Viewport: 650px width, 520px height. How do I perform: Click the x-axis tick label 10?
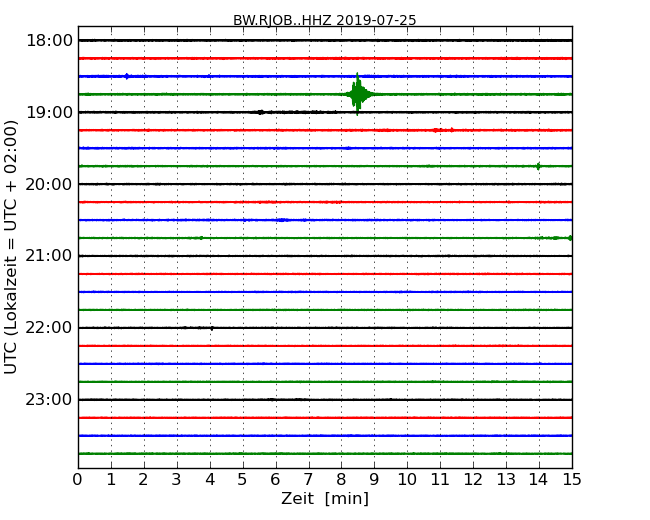tap(407, 479)
